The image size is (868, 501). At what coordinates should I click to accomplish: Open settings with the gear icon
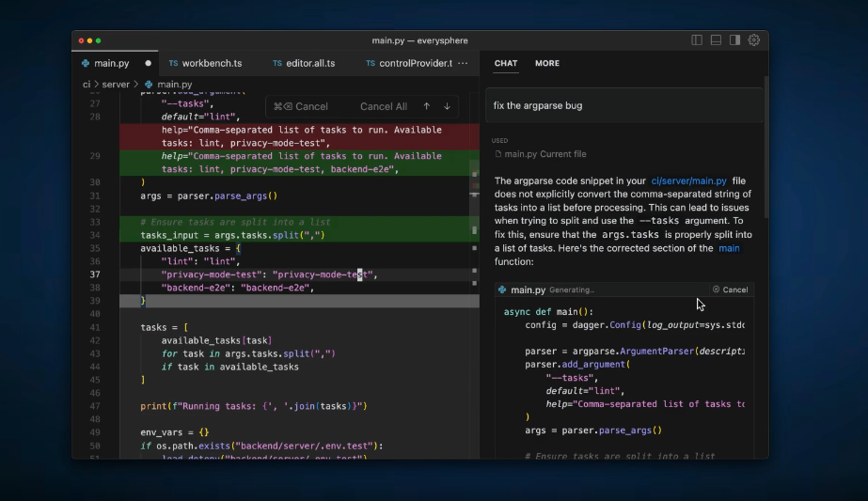753,40
